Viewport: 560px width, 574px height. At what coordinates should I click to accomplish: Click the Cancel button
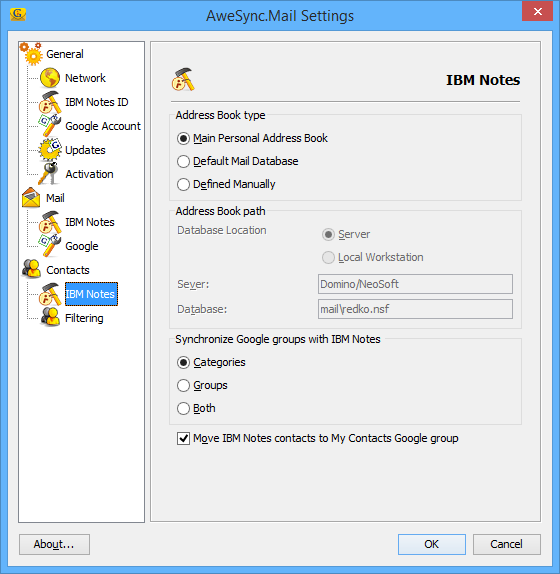[x=507, y=544]
